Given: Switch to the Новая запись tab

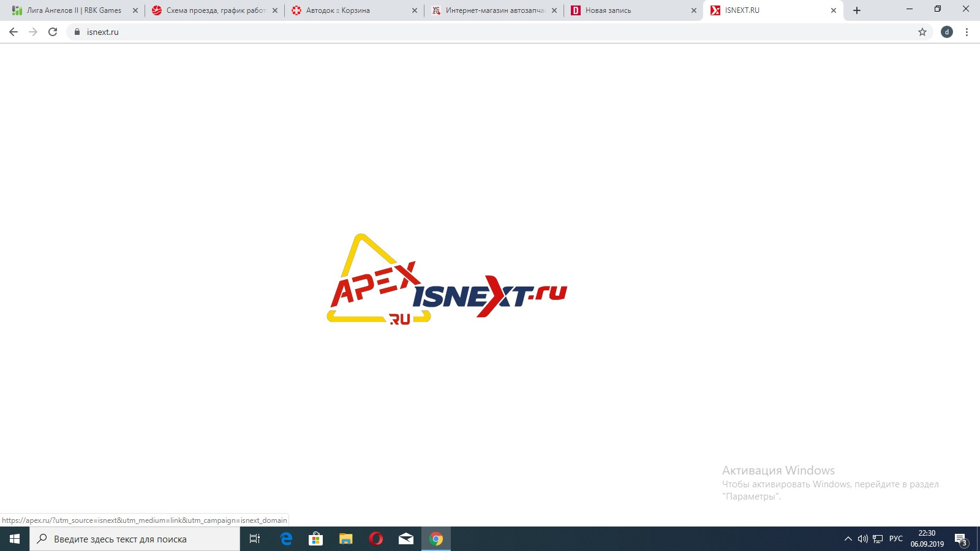Looking at the screenshot, I should point(633,10).
